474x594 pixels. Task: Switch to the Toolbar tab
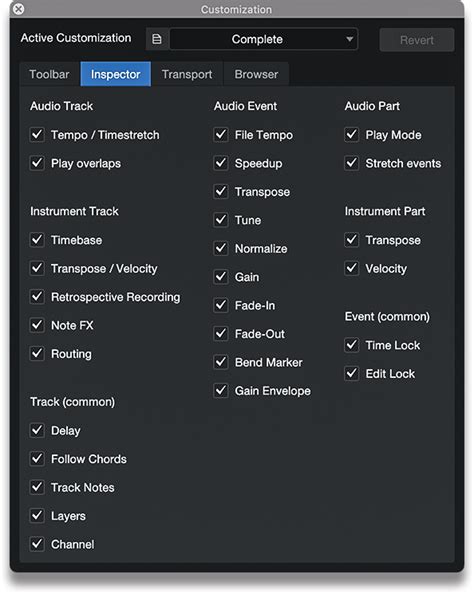pos(50,74)
